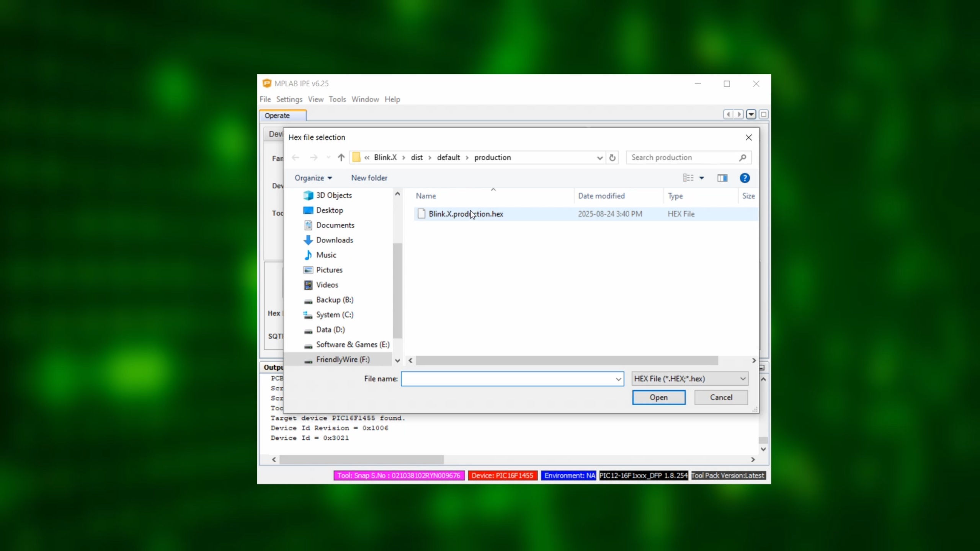This screenshot has width=980, height=551.
Task: Click the search magnifier icon
Action: click(743, 157)
